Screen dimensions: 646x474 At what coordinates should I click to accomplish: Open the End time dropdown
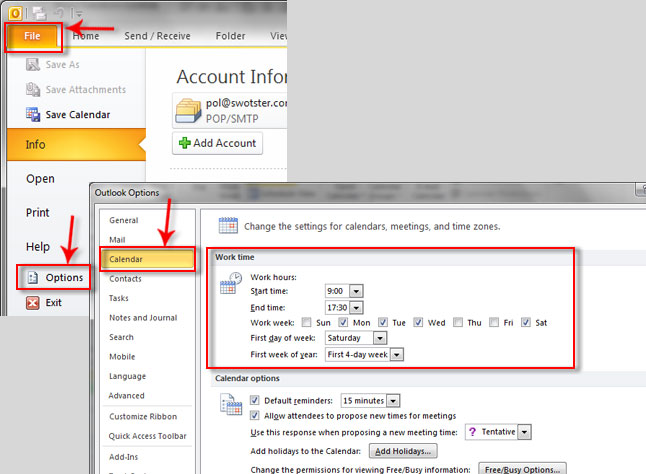(356, 308)
